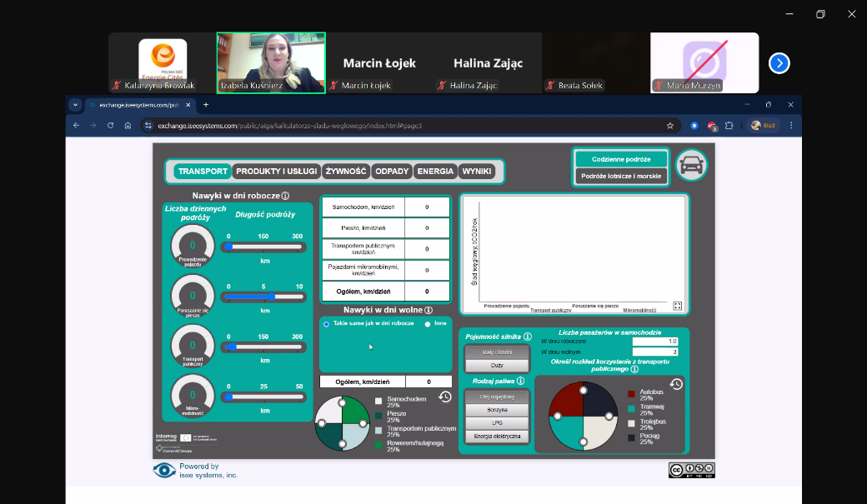Switch to the ŻYWNOŚĆ tab
Image resolution: width=867 pixels, height=504 pixels.
[x=346, y=172]
